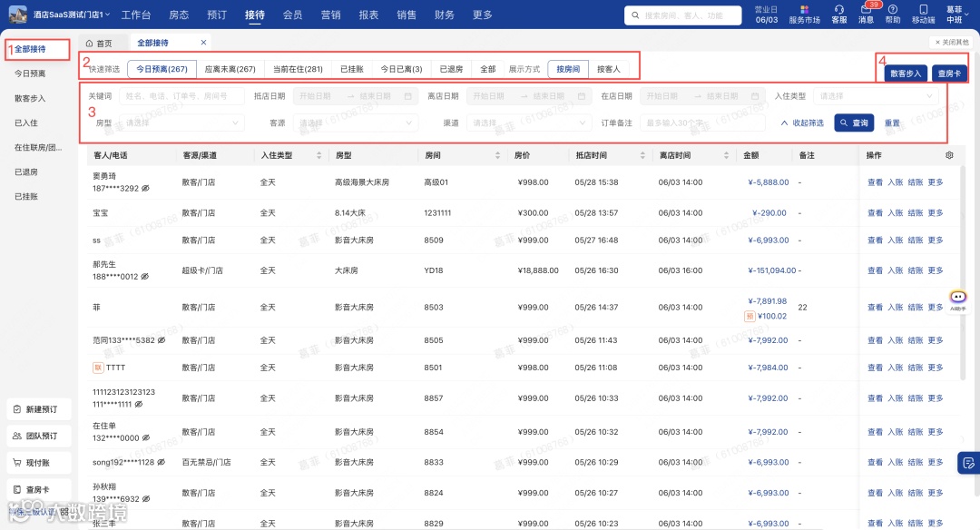
Task: Select 今日预离(267) quick filter
Action: [x=162, y=69]
